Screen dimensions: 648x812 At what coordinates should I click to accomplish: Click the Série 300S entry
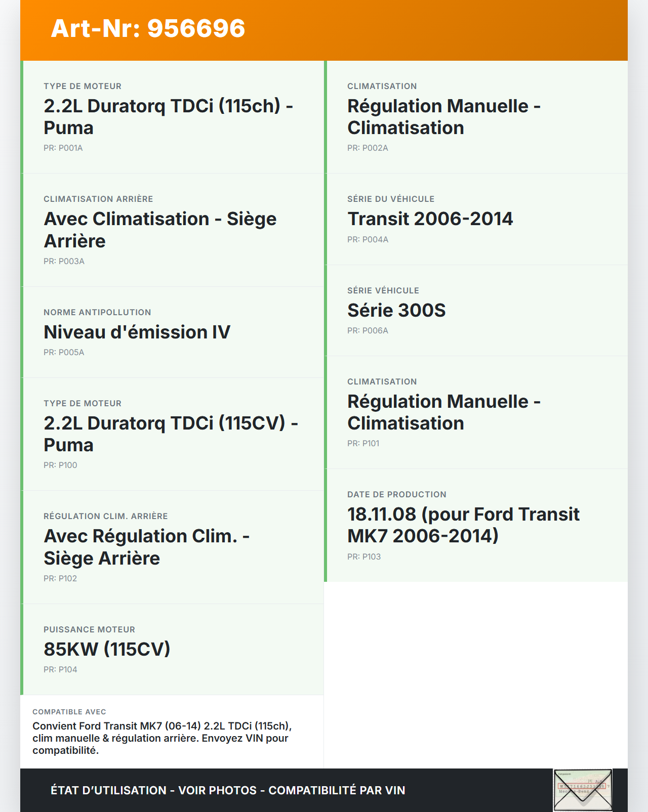396,310
